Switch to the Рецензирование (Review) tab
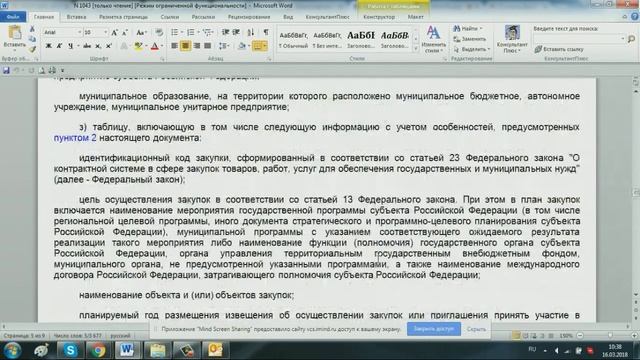The height and width of the screenshot is (360, 640). pos(249,17)
